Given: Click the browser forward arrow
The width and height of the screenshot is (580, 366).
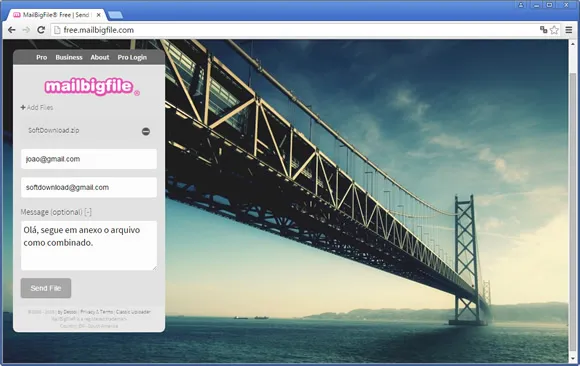Looking at the screenshot, I should click(x=26, y=30).
